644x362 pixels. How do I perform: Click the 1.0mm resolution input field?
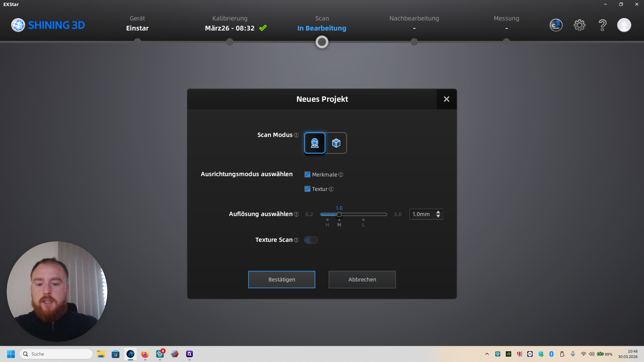tap(421, 214)
